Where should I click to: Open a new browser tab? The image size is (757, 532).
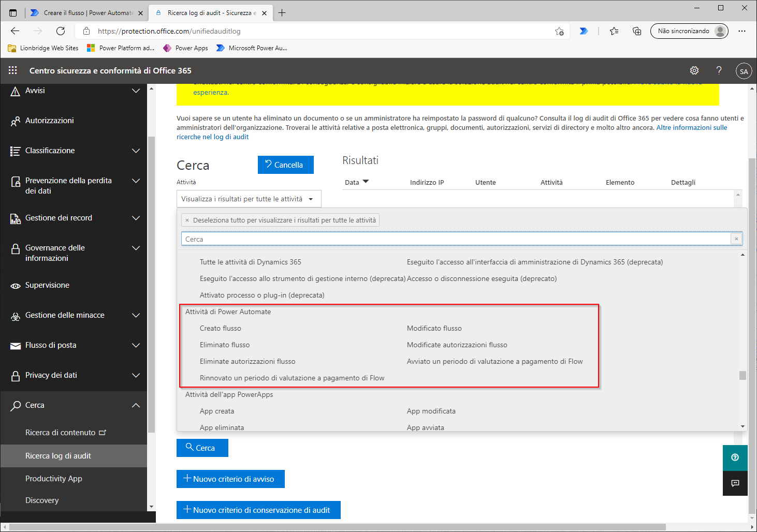coord(282,13)
